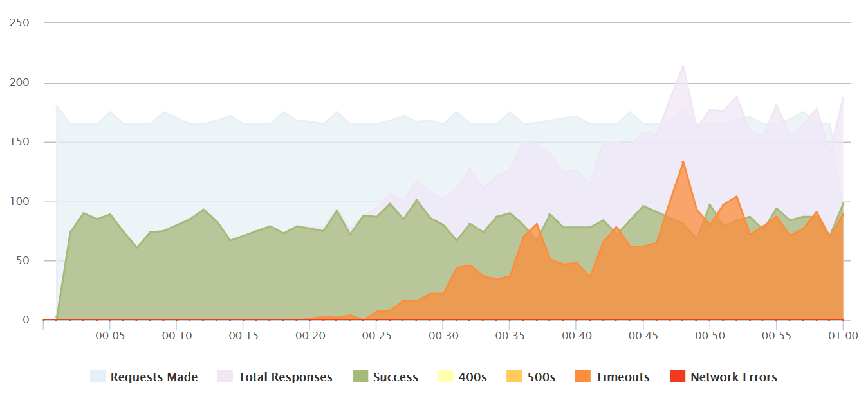Click the 00:05 x-axis time label
This screenshot has width=868, height=412.
pyautogui.click(x=110, y=336)
